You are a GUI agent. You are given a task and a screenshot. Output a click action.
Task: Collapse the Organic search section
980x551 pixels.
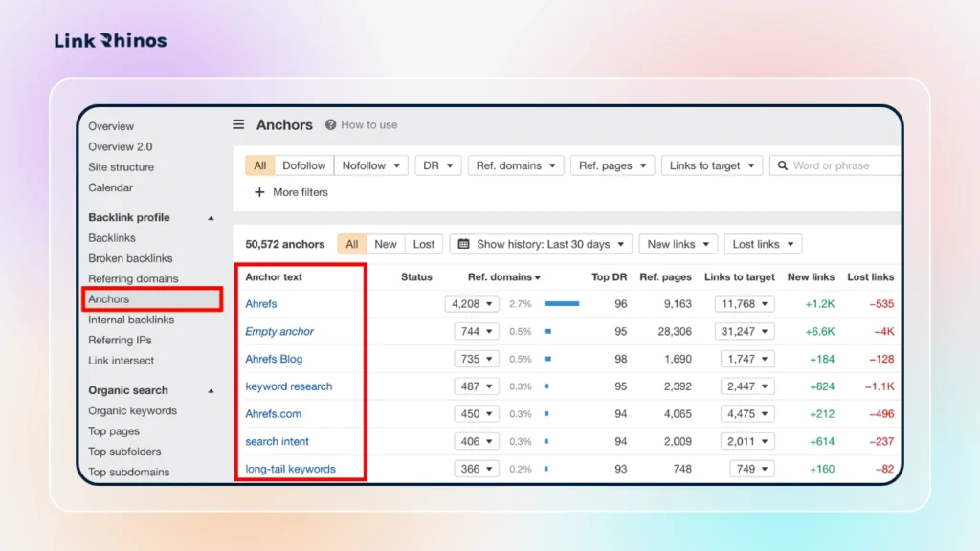[x=211, y=391]
